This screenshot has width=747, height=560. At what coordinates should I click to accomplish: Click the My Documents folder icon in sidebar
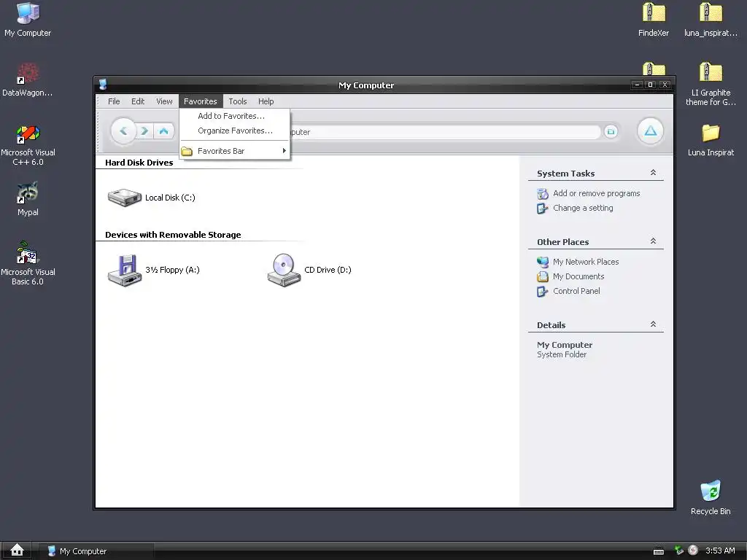[543, 276]
